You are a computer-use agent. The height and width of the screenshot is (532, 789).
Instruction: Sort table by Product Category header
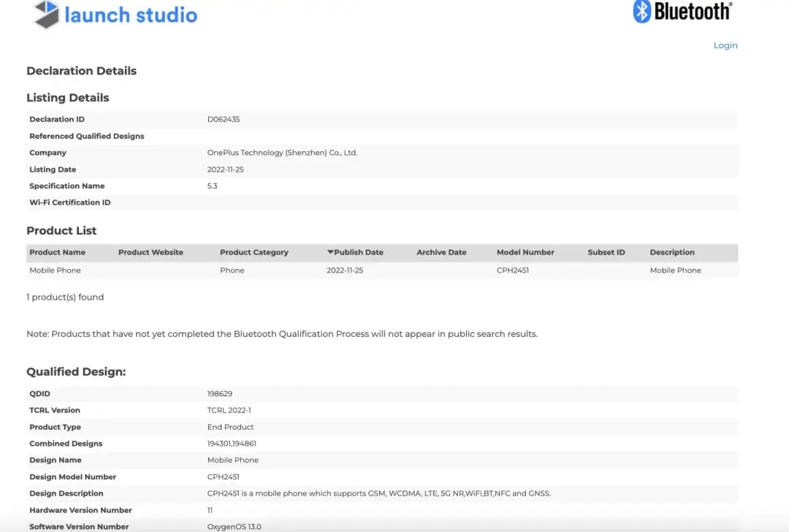click(x=254, y=252)
